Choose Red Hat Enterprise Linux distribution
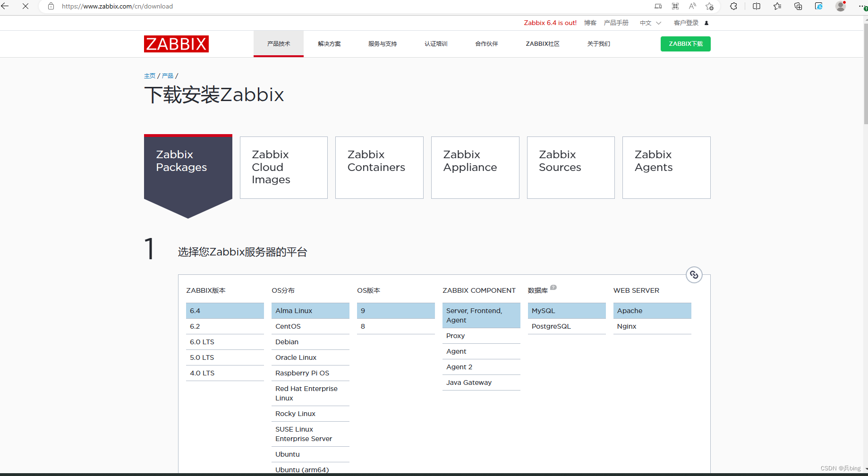This screenshot has height=476, width=868. (x=310, y=393)
